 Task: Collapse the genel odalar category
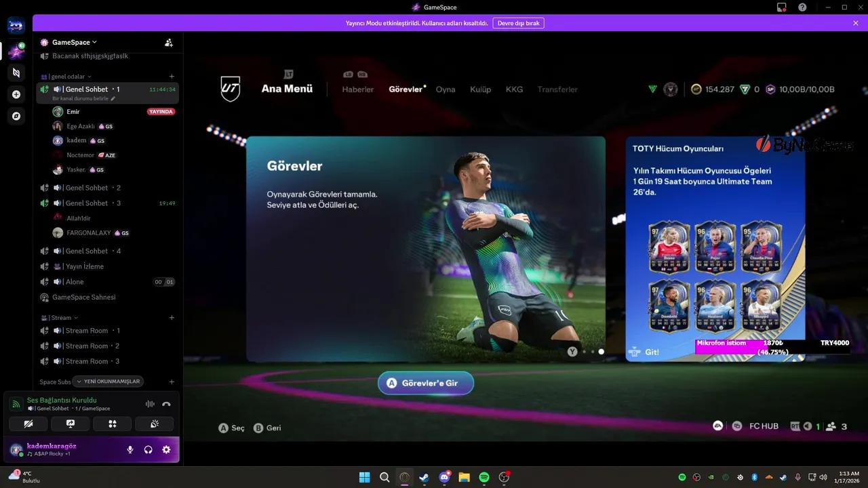[x=66, y=77]
